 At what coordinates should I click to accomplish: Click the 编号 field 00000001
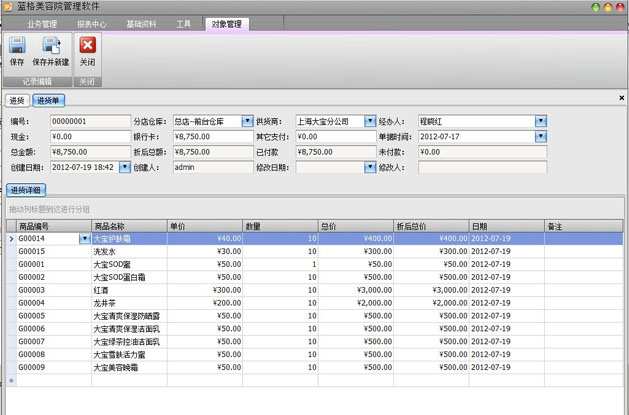point(90,121)
